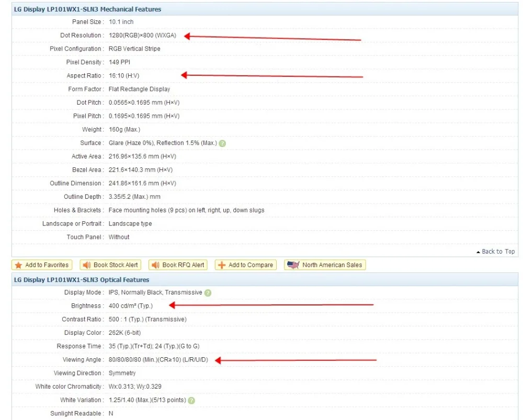Select the 'Brightness' label
The height and width of the screenshot is (420, 523).
(x=86, y=306)
